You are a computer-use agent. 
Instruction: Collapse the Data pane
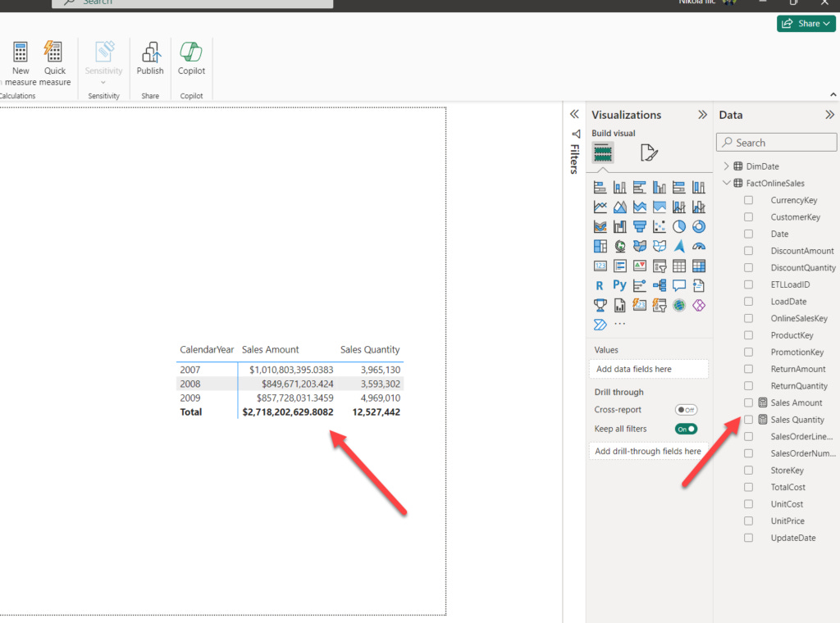[x=829, y=115]
